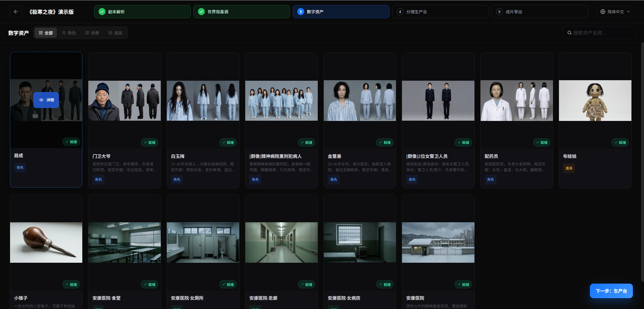Select the 全部 filter tab
The width and height of the screenshot is (644, 309).
pos(46,33)
